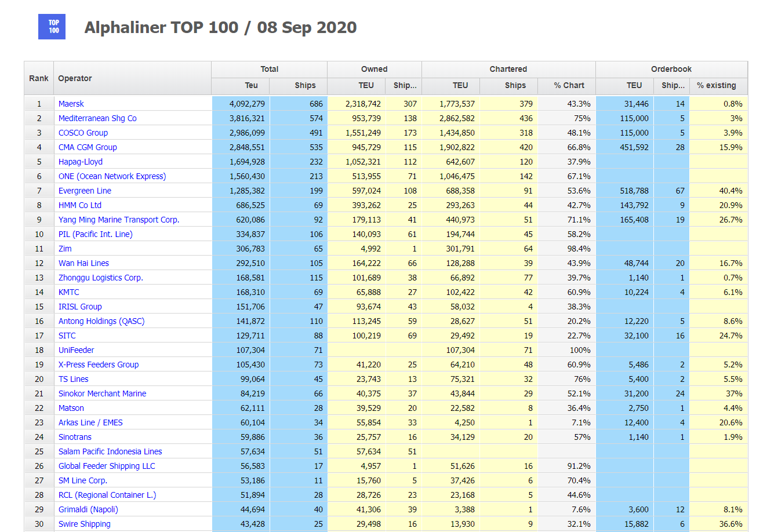Open Yang Ming Marine Transport Corp. link
The height and width of the screenshot is (532, 778).
point(119,220)
